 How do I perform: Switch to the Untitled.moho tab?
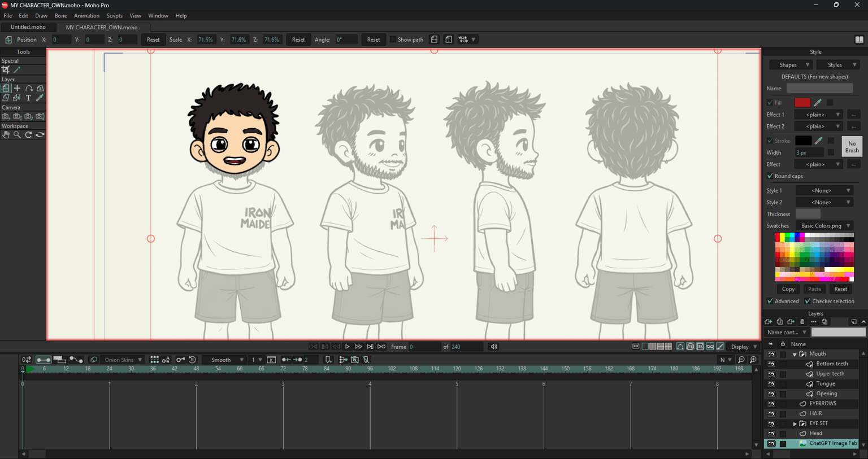(28, 27)
